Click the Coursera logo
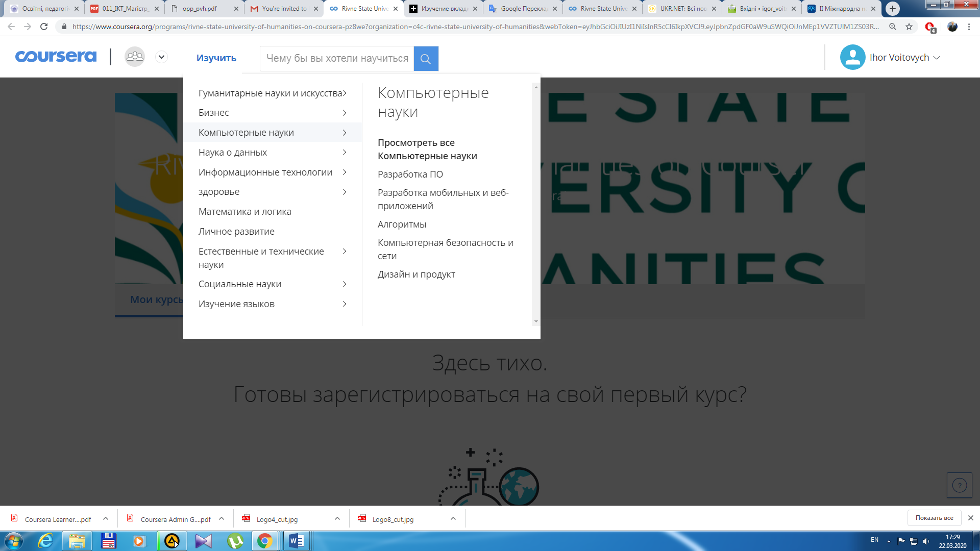This screenshot has width=980, height=551. (x=56, y=57)
